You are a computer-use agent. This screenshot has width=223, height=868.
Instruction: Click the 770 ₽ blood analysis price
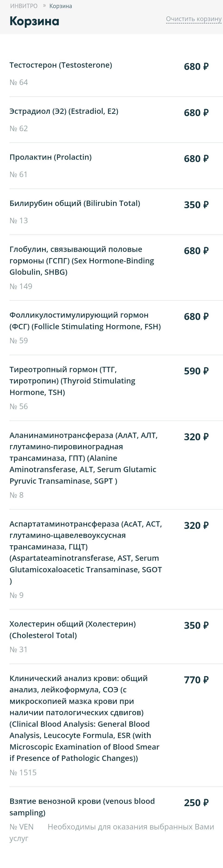tap(196, 680)
